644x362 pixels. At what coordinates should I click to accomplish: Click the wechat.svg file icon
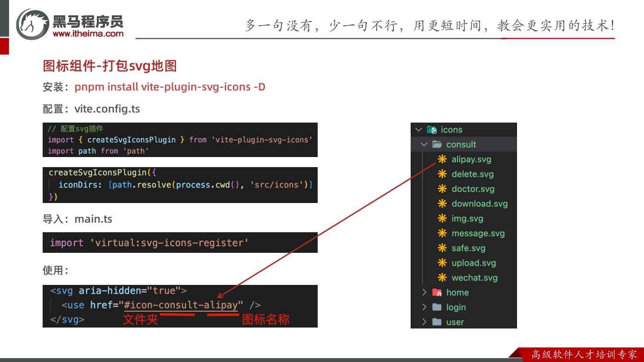click(x=442, y=278)
